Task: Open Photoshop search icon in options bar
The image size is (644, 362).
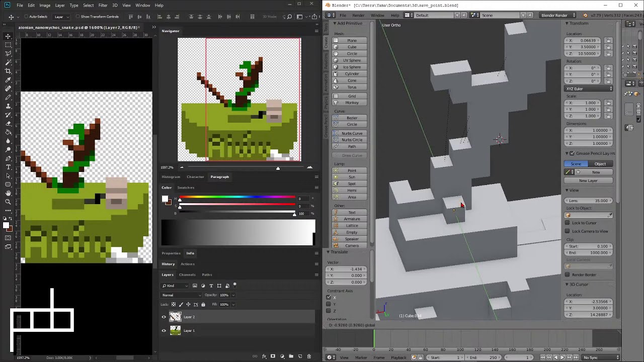Action: pyautogui.click(x=289, y=17)
